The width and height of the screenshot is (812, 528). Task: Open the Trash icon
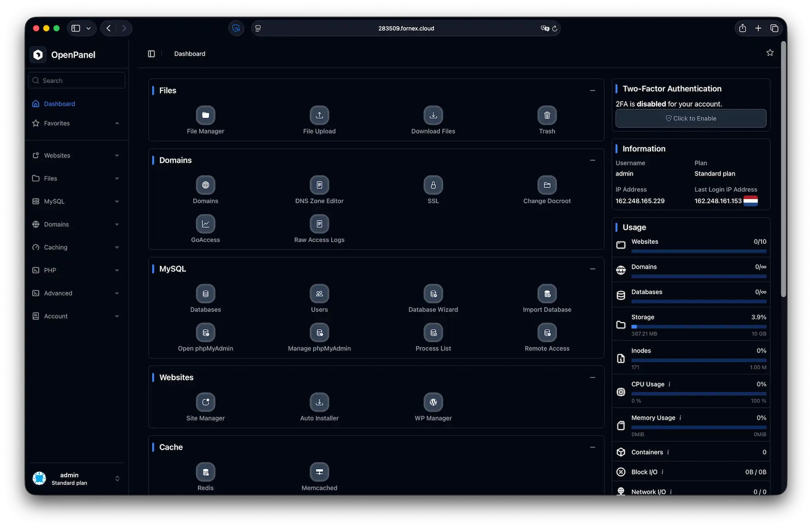(x=547, y=115)
